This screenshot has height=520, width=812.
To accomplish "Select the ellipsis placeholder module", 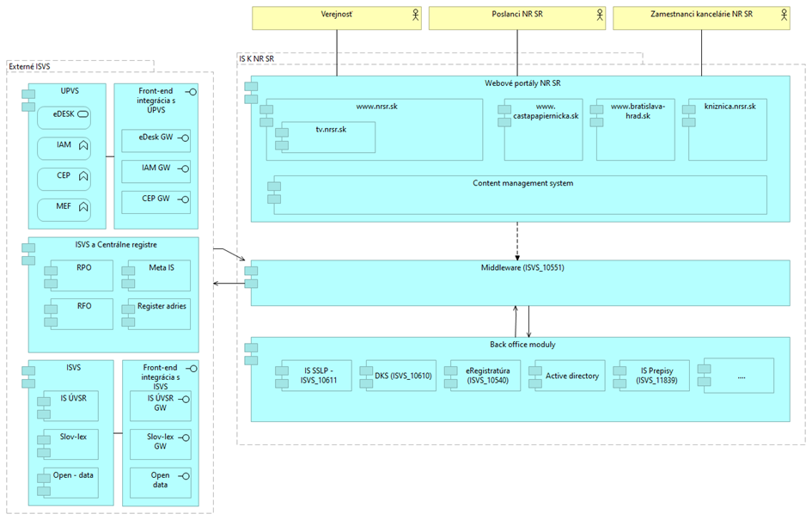I will tap(738, 376).
